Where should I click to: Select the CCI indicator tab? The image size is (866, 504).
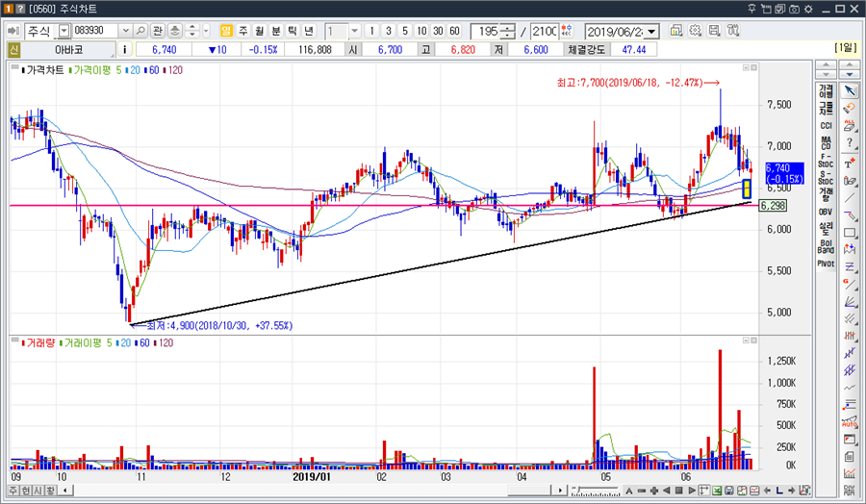pyautogui.click(x=826, y=126)
